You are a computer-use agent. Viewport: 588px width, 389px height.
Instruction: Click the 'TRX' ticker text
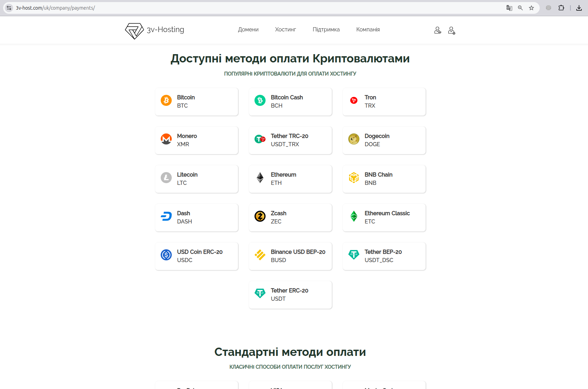(x=370, y=106)
